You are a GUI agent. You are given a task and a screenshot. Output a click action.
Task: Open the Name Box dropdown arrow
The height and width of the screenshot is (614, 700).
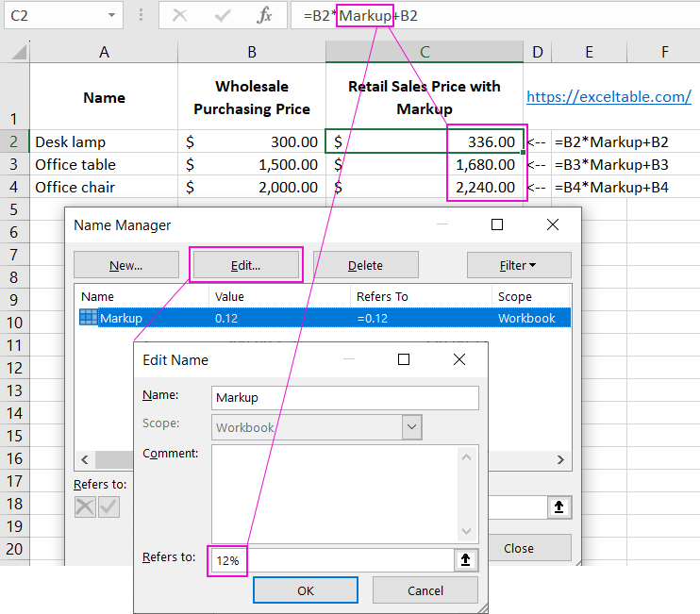click(112, 15)
